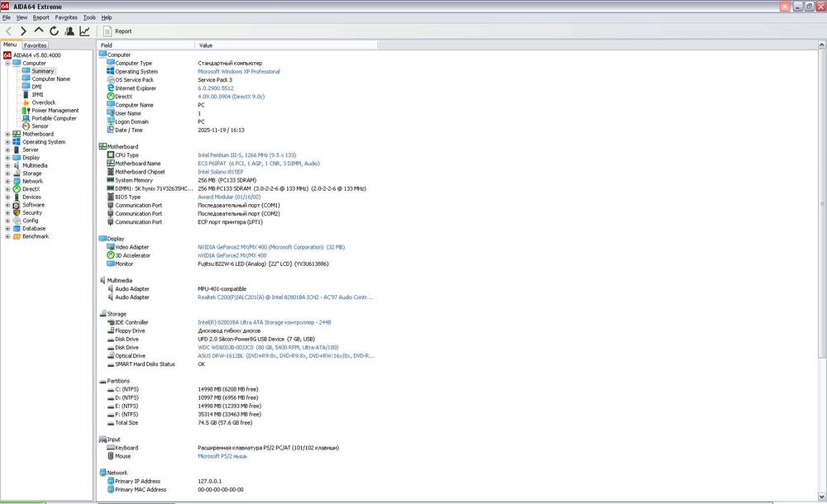Image resolution: width=827 pixels, height=504 pixels.
Task: Open the user profile toolbar icon
Action: [69, 31]
